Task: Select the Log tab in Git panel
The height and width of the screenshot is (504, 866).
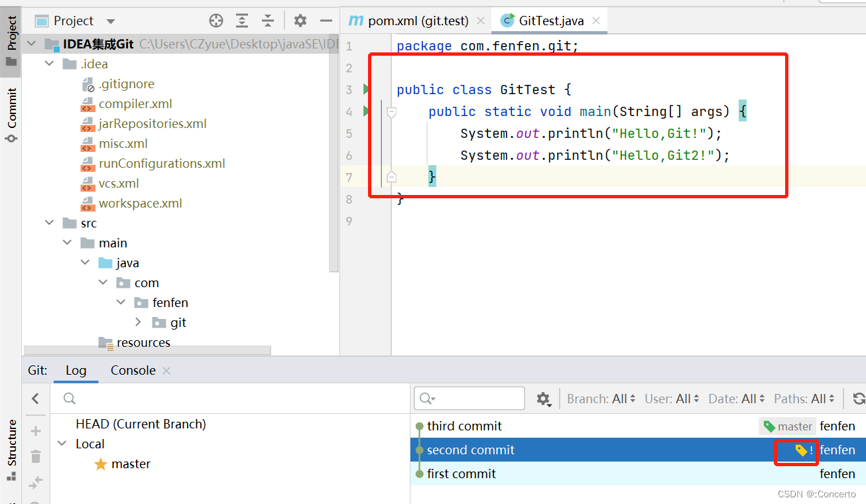Action: (x=76, y=371)
